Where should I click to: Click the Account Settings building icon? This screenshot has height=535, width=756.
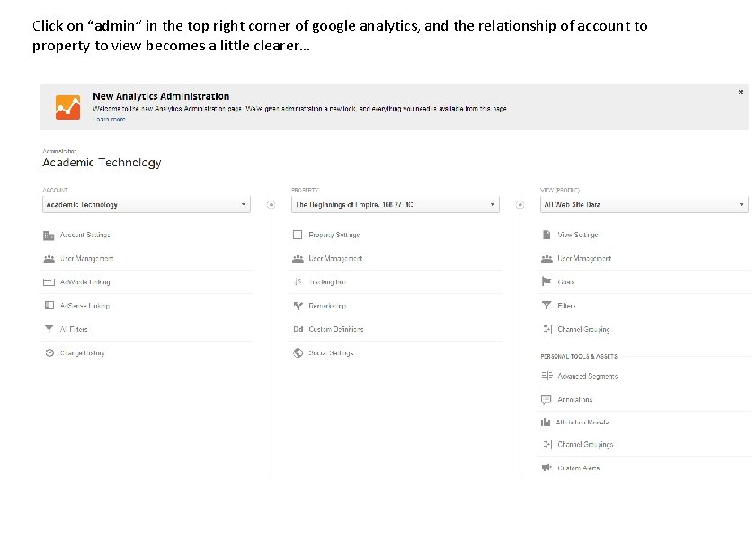pos(49,236)
